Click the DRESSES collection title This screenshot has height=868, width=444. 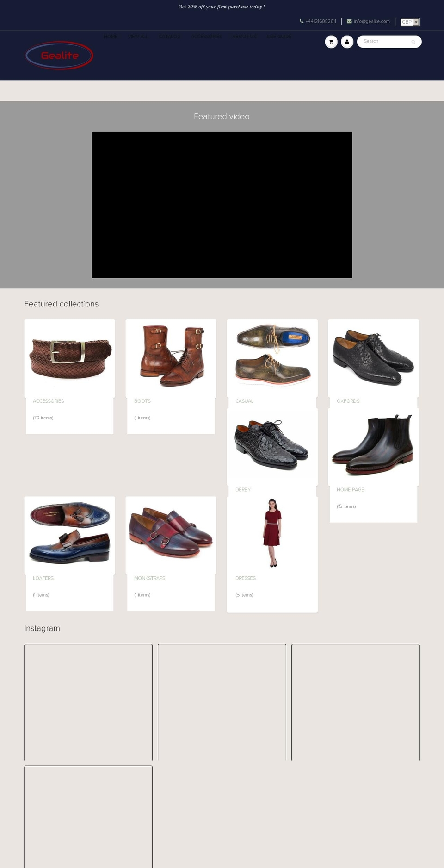tap(246, 579)
